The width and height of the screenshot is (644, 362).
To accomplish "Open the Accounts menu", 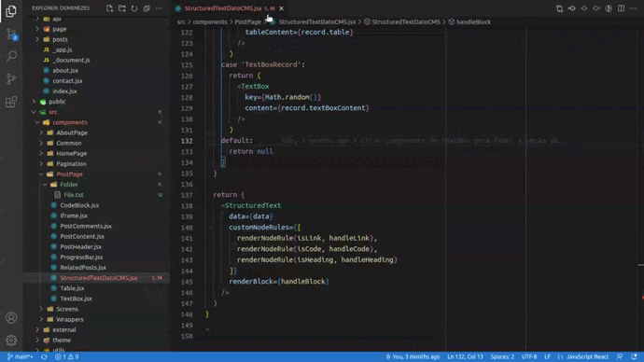I will [11, 317].
